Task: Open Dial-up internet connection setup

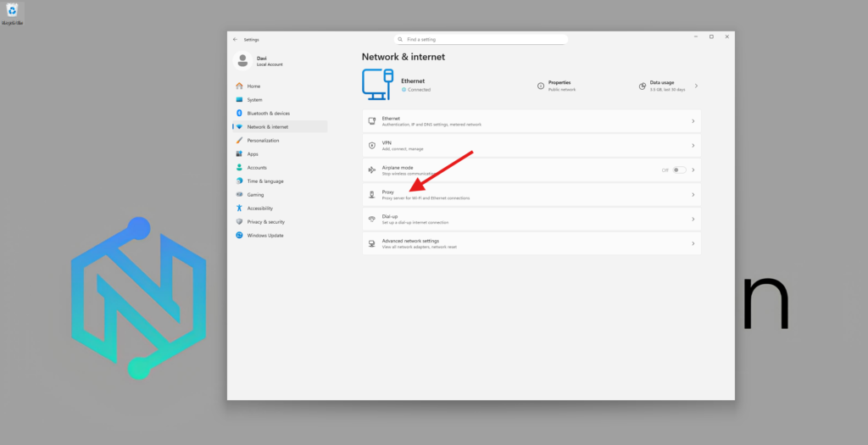Action: (x=531, y=220)
